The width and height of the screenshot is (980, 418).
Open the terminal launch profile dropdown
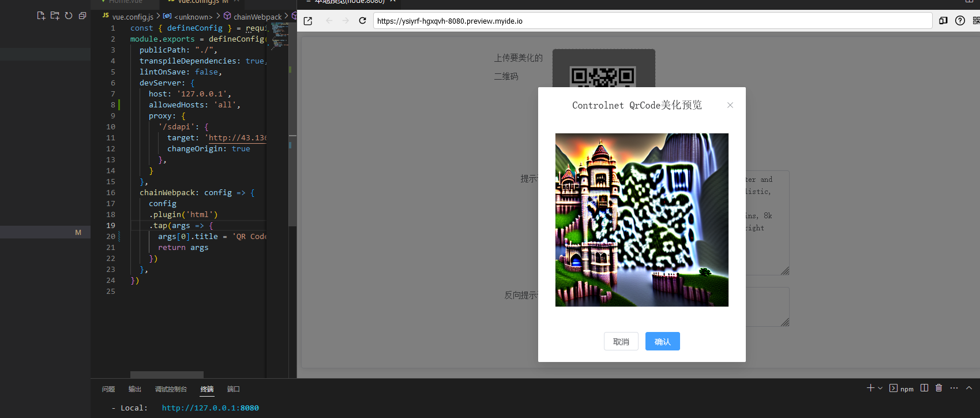click(x=880, y=388)
